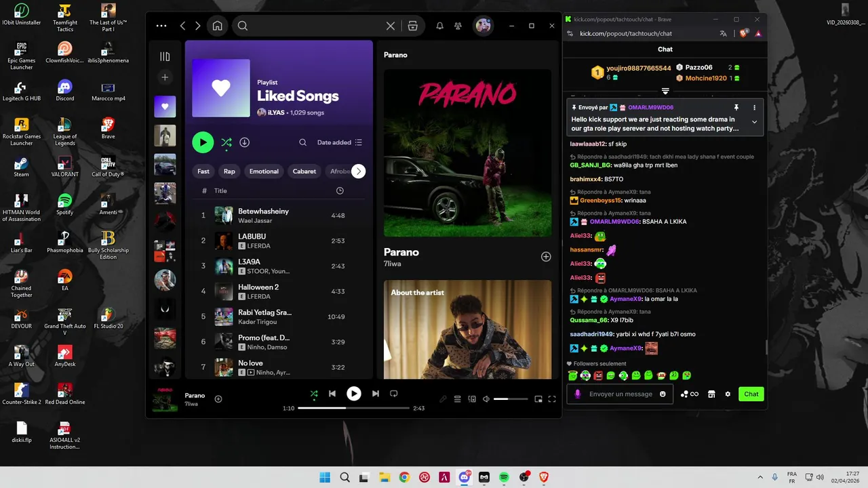Toggle shuffle in bottom player bar
Viewport: 868px width, 488px height.
[314, 394]
